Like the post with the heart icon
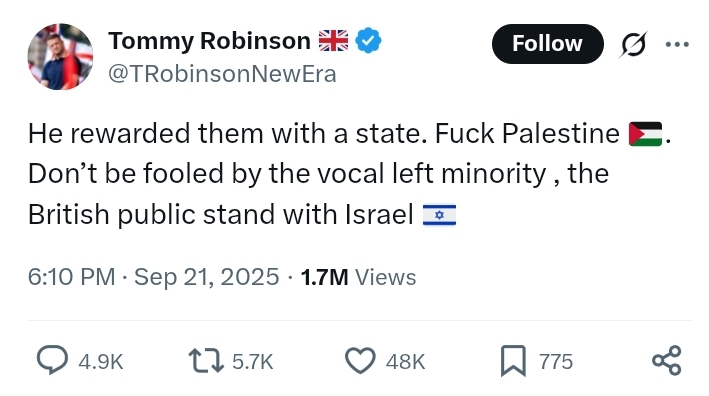Image resolution: width=709 pixels, height=396 pixels. 360,360
